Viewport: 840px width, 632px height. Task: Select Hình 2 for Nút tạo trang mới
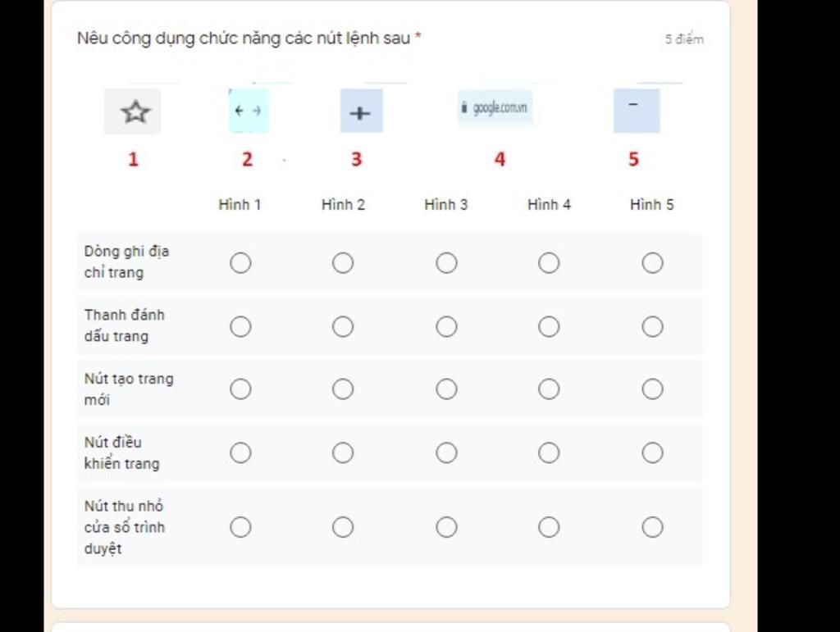pyautogui.click(x=343, y=389)
